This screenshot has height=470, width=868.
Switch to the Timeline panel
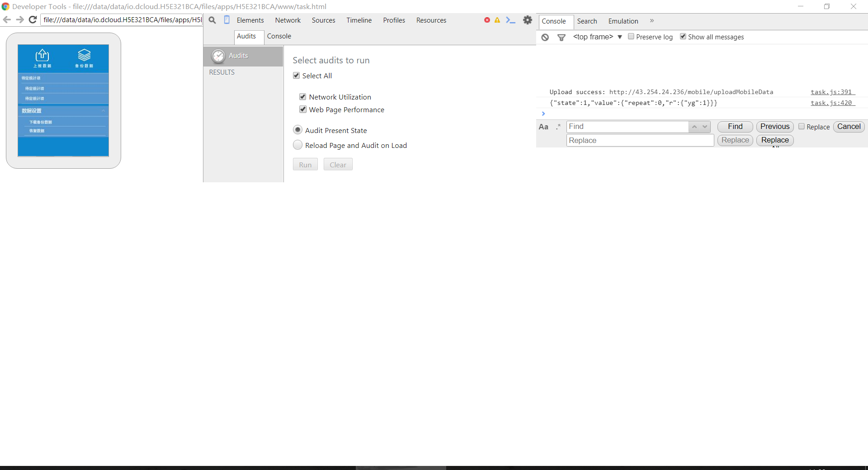coord(359,20)
